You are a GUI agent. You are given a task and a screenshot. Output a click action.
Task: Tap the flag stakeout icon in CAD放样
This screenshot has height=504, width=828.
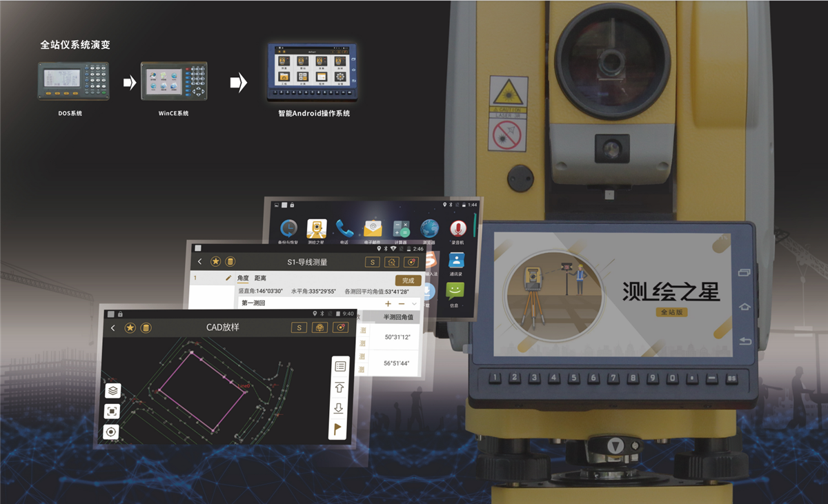pos(338,430)
